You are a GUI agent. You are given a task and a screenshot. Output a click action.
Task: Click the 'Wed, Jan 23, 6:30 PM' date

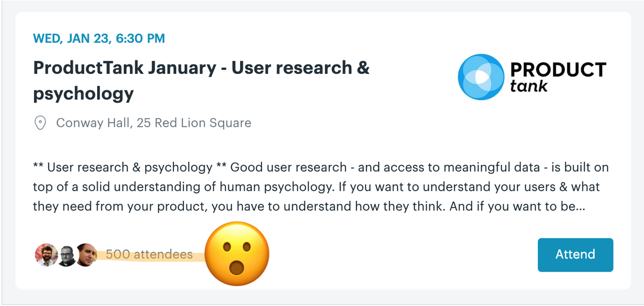pos(99,38)
